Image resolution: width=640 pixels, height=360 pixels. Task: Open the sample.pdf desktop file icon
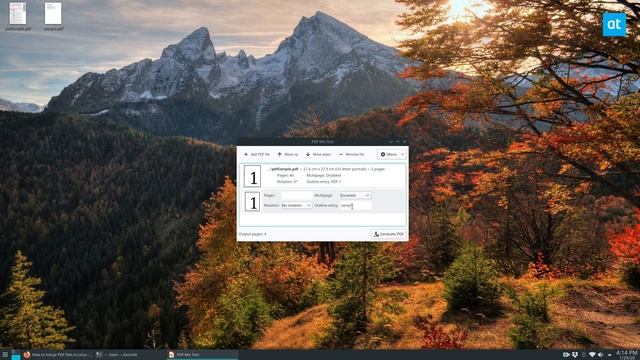pyautogui.click(x=53, y=16)
